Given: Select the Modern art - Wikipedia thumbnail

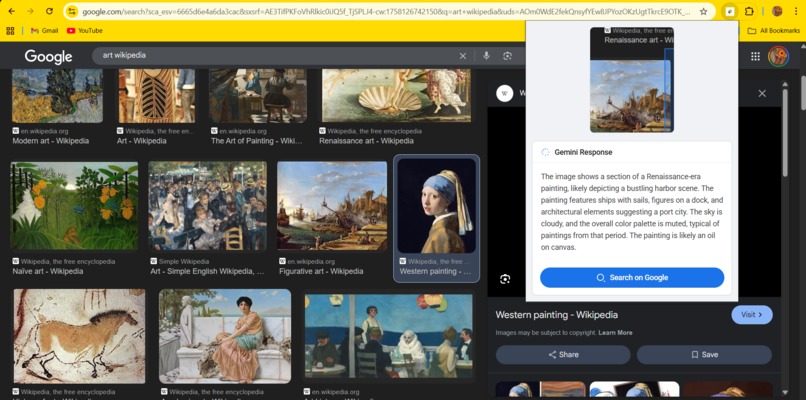Looking at the screenshot, I should click(x=57, y=96).
